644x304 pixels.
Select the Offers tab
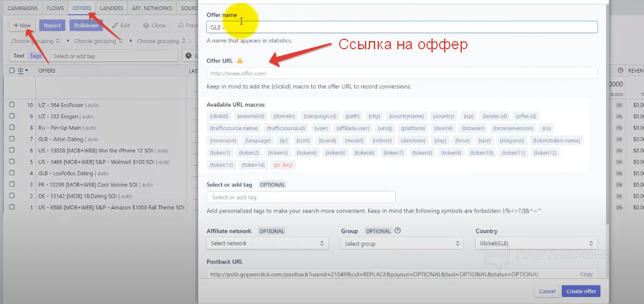82,8
